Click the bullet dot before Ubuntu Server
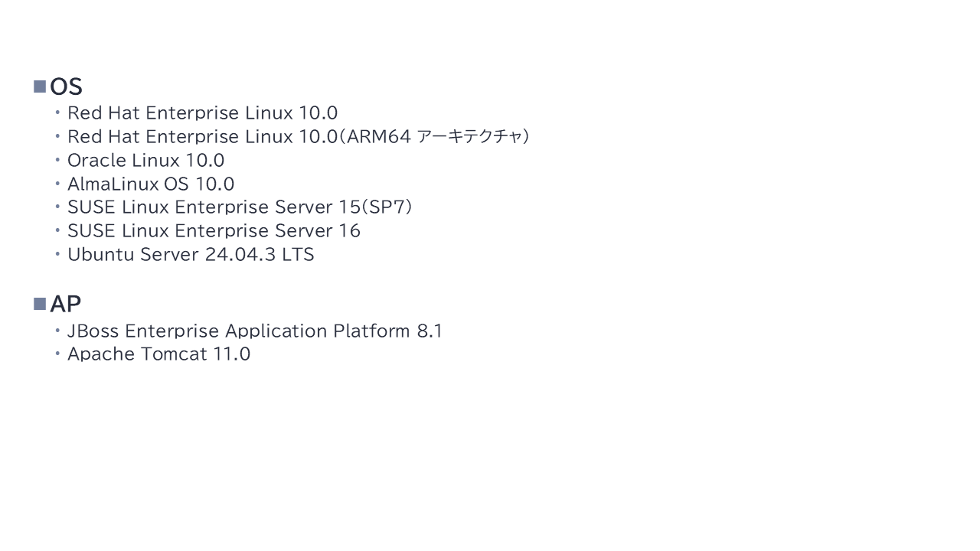This screenshot has width=980, height=551. click(x=57, y=255)
